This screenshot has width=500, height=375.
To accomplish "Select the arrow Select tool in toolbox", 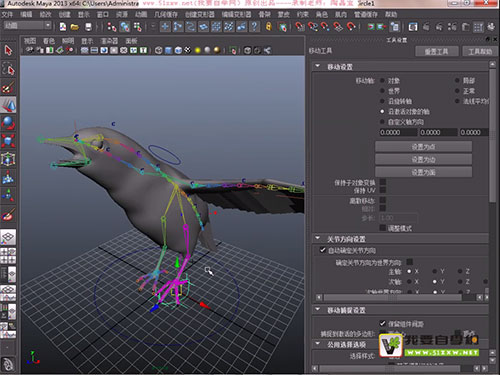I will tap(8, 51).
